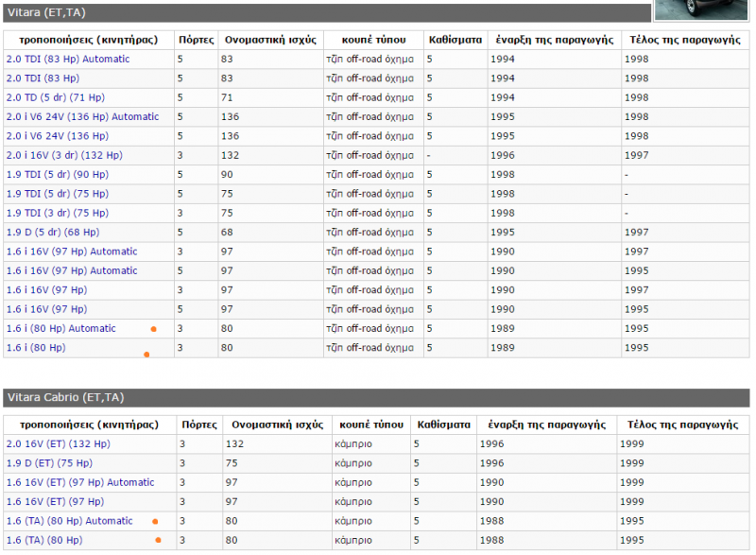Click τζιπ off-road όχημα in the 2.0 TD (5 dr) row
The height and width of the screenshot is (555, 756).
point(369,98)
